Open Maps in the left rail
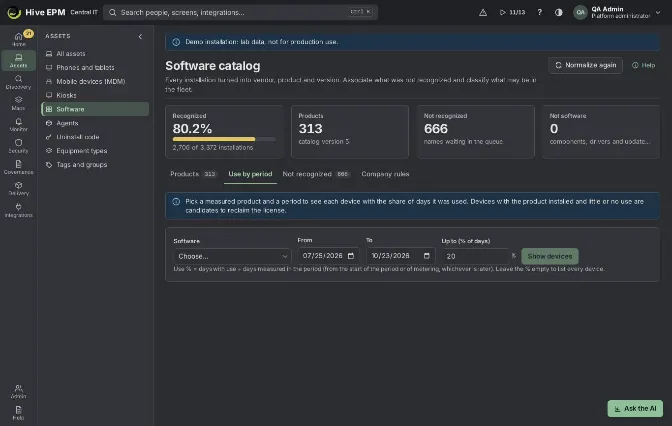 pyautogui.click(x=18, y=103)
